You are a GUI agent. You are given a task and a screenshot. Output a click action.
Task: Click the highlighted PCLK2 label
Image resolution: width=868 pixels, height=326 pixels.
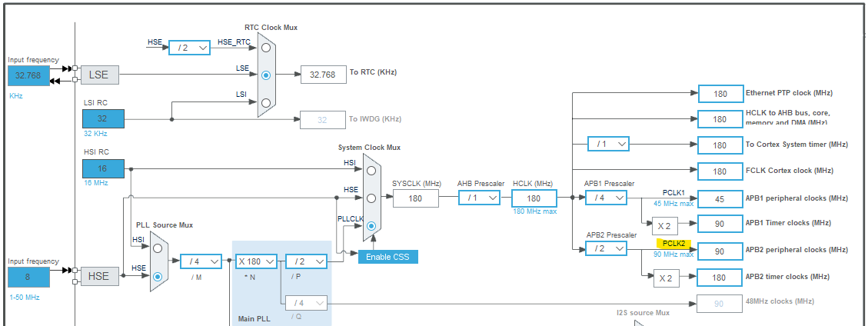[x=673, y=243]
